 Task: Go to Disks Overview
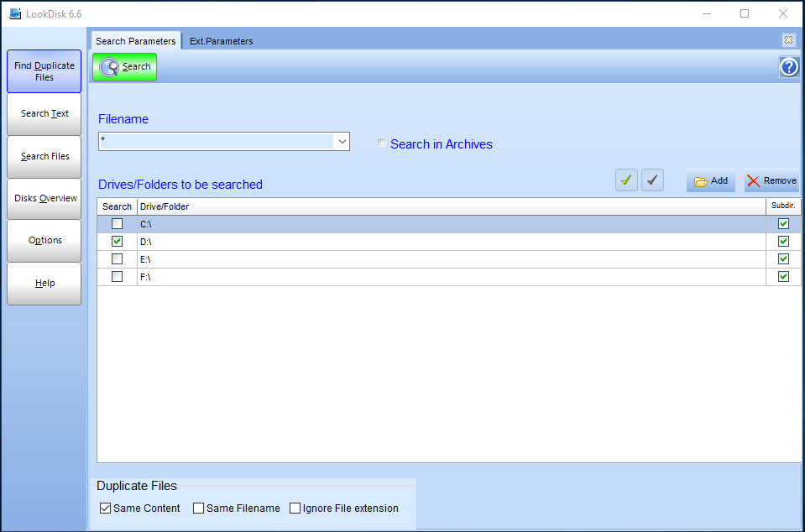[44, 199]
